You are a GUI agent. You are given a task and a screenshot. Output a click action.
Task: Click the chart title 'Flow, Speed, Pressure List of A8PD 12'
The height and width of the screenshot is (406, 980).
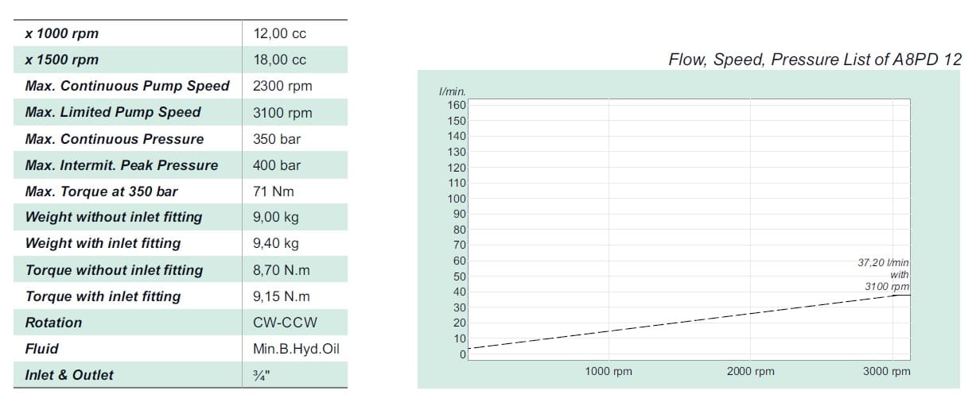(x=815, y=60)
